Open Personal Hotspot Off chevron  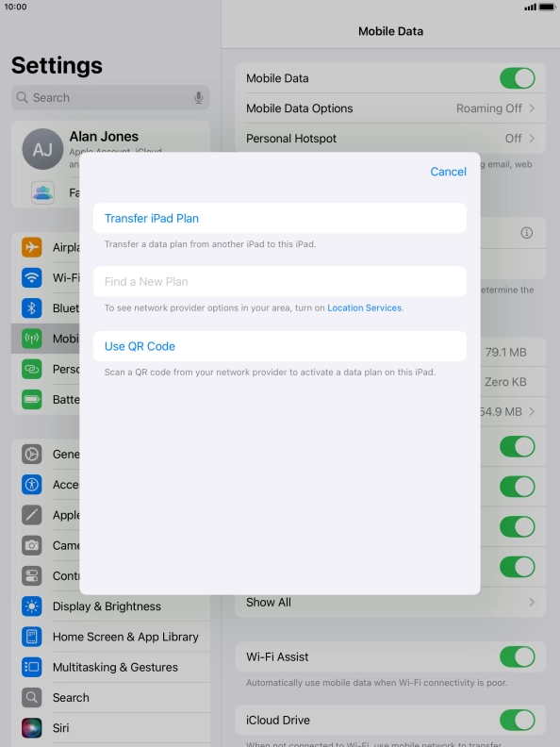(x=532, y=139)
